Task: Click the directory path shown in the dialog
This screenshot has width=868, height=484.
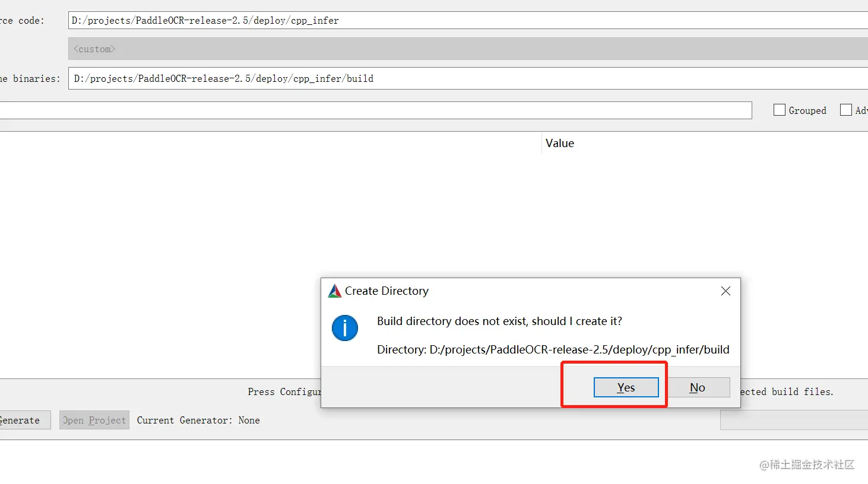Action: tap(552, 349)
